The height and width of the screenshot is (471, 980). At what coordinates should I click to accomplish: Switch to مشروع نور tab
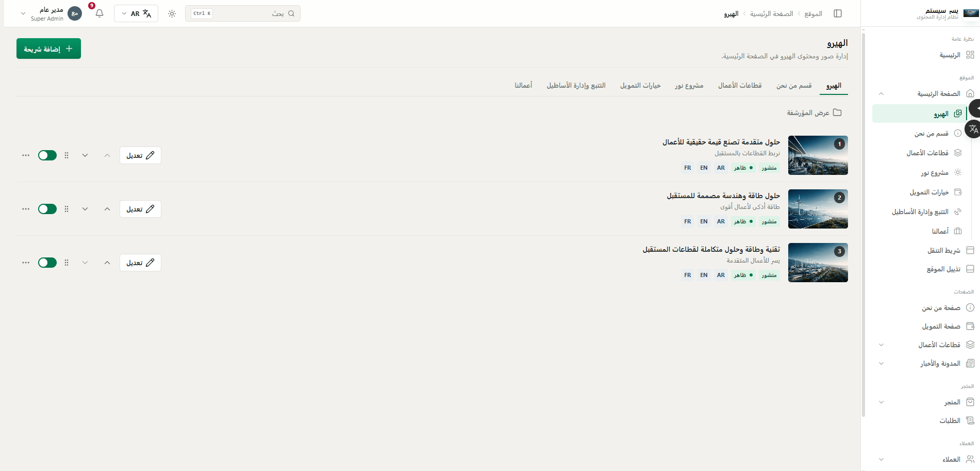(x=689, y=85)
